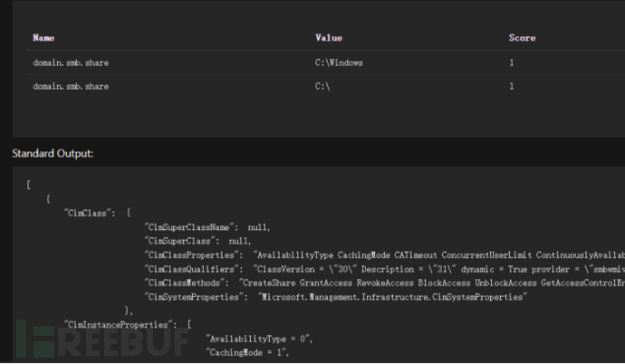Click the score cell in C:\ row
Screen dimensions: 625x364
coord(511,86)
